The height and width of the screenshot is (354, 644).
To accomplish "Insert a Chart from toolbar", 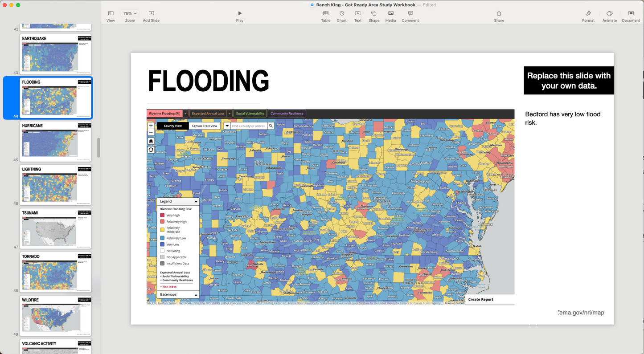I will click(342, 16).
